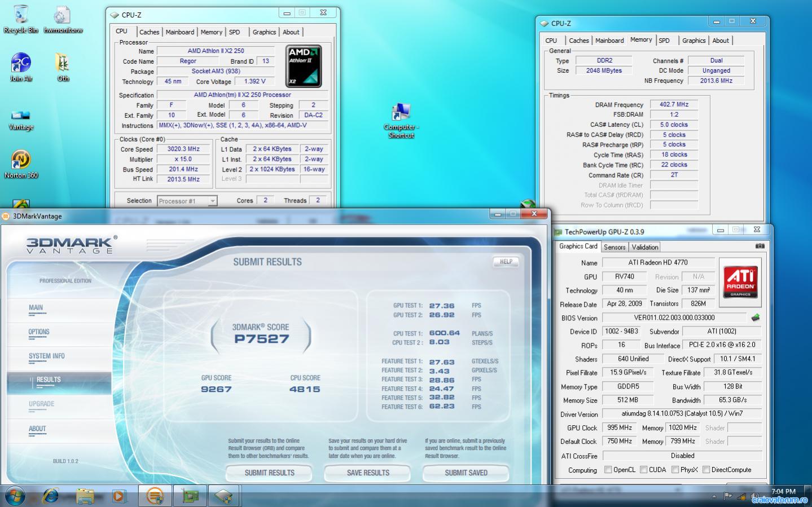This screenshot has height=507, width=812.
Task: Open SYSTEM INFO in 3DMark Vantage
Action: pyautogui.click(x=47, y=356)
